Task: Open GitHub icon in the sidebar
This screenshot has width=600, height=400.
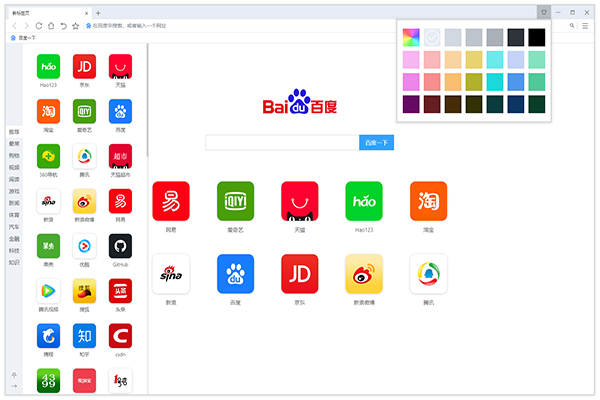Action: (120, 246)
